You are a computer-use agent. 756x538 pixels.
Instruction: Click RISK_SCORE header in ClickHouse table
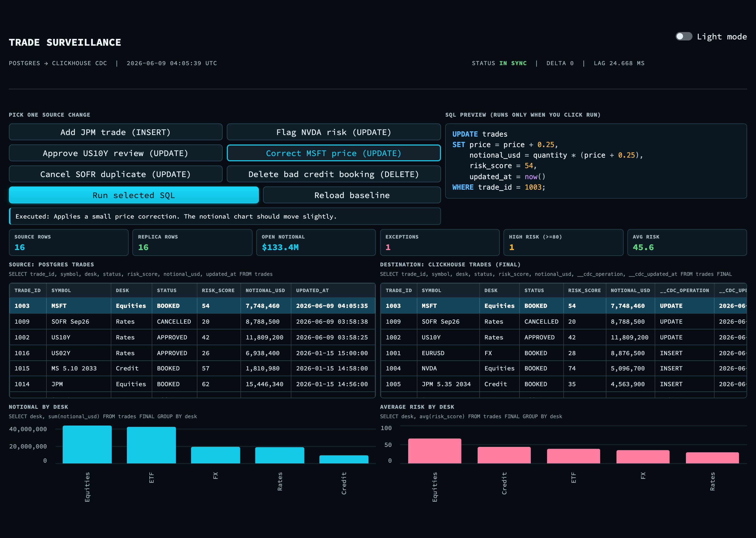coord(585,291)
